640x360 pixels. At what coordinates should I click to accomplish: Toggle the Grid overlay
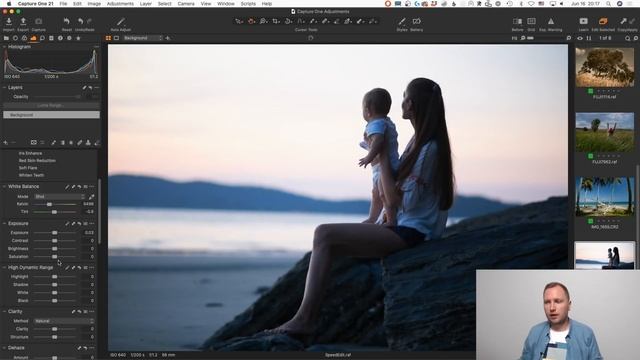pyautogui.click(x=531, y=21)
